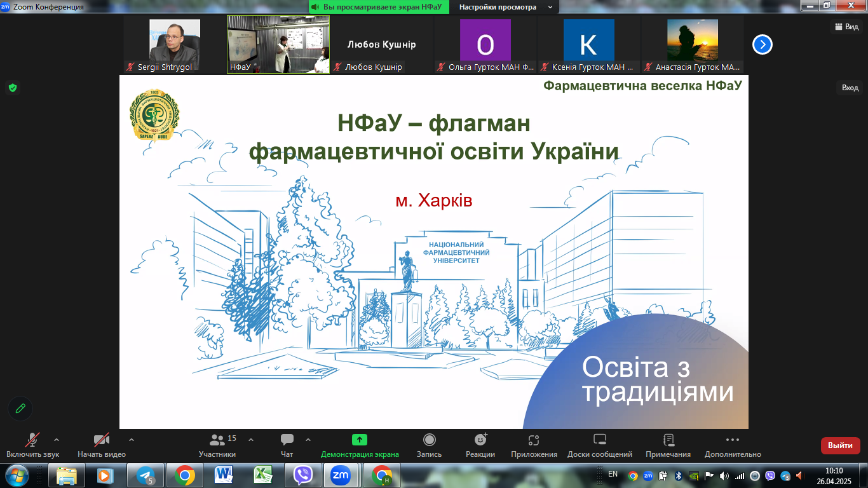The image size is (868, 488).
Task: Open Примечания notes
Action: coord(668,445)
